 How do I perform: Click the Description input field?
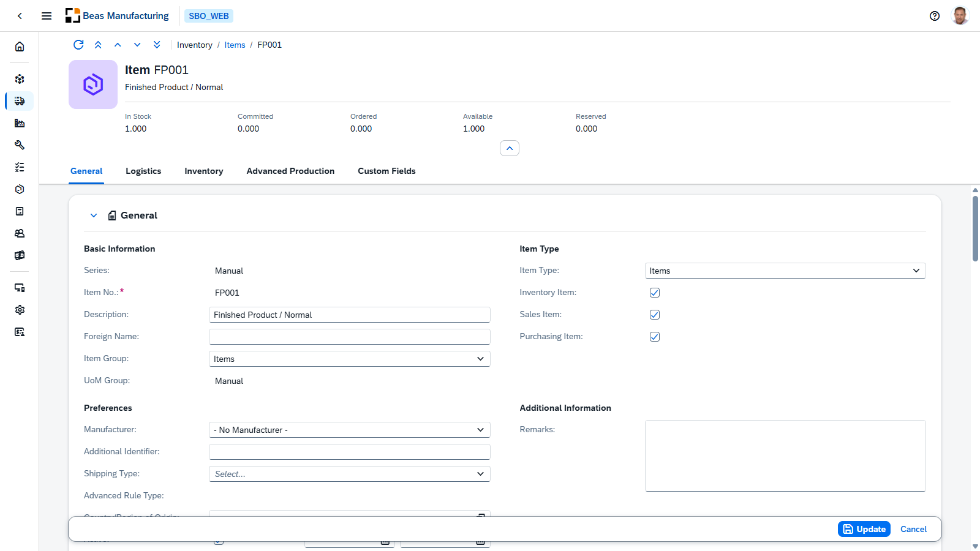(350, 315)
